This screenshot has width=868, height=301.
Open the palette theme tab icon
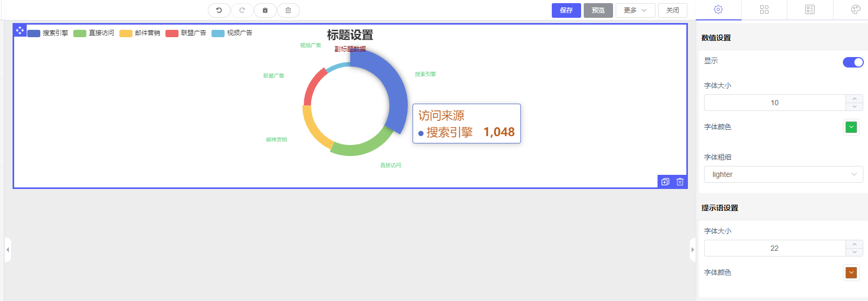[x=855, y=9]
